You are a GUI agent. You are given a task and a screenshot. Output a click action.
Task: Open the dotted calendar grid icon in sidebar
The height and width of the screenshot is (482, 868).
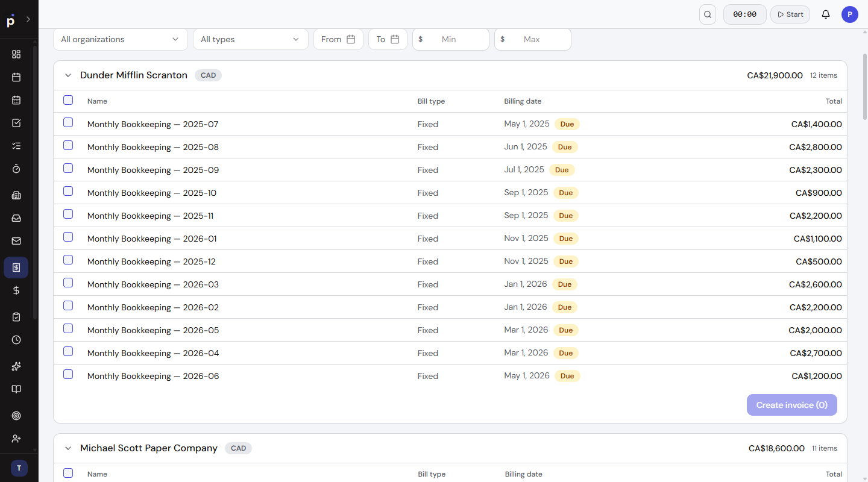click(x=16, y=100)
